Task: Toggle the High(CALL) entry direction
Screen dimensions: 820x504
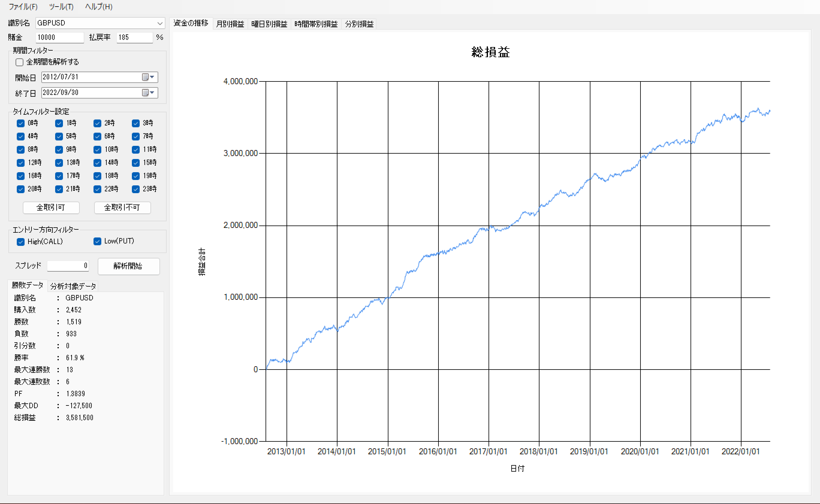Action: (21, 242)
